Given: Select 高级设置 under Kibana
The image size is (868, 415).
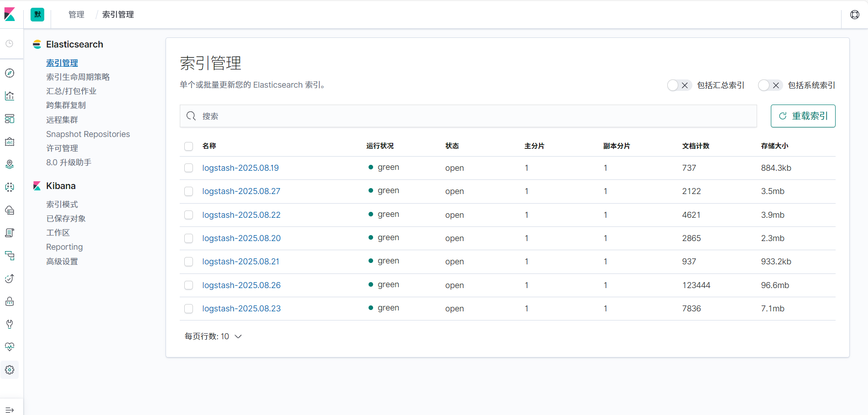Looking at the screenshot, I should click(x=62, y=262).
